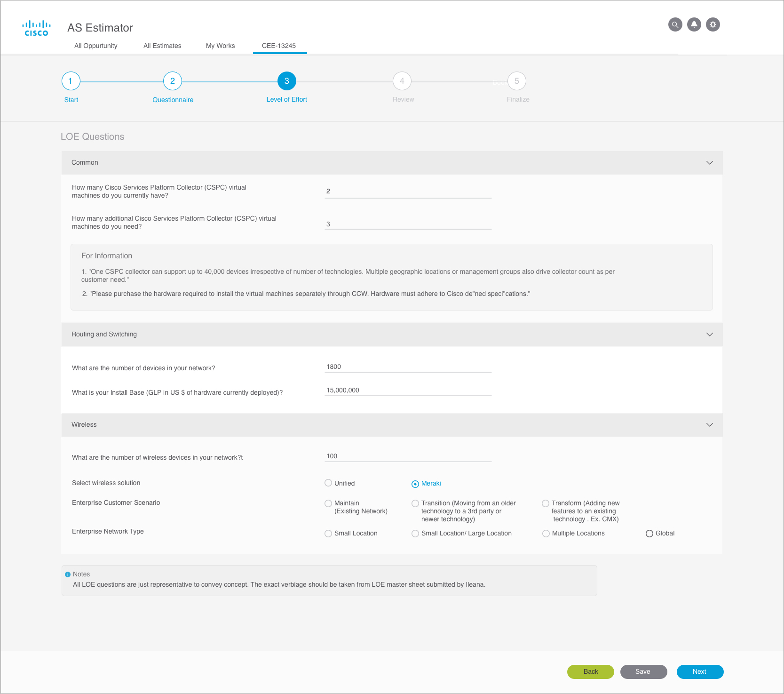Choose the Transform customer scenario

[546, 503]
